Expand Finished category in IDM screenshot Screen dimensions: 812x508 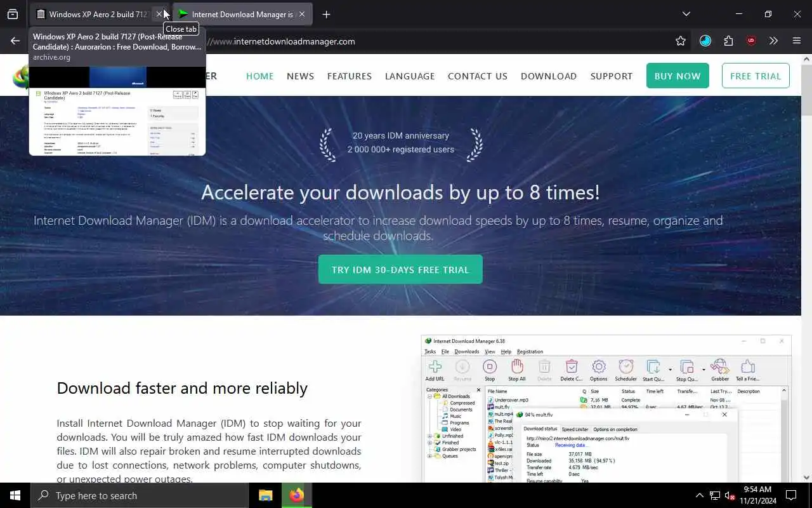click(x=429, y=443)
